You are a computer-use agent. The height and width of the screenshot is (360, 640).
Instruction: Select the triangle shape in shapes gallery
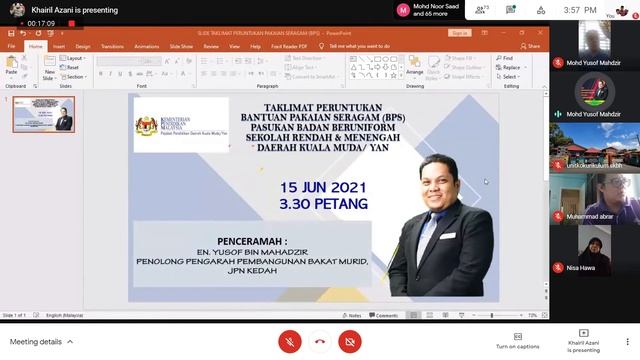[353, 67]
